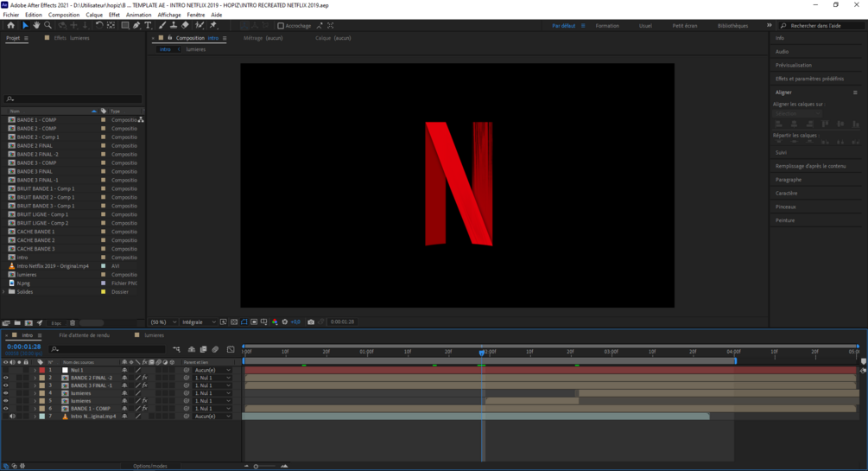The image size is (868, 471).
Task: Toggle effects fx switch on BANDE 1 - COMP
Action: 144,409
